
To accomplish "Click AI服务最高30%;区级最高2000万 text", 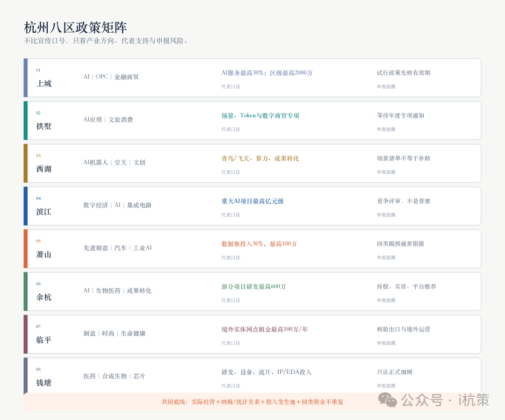I will 267,73.
